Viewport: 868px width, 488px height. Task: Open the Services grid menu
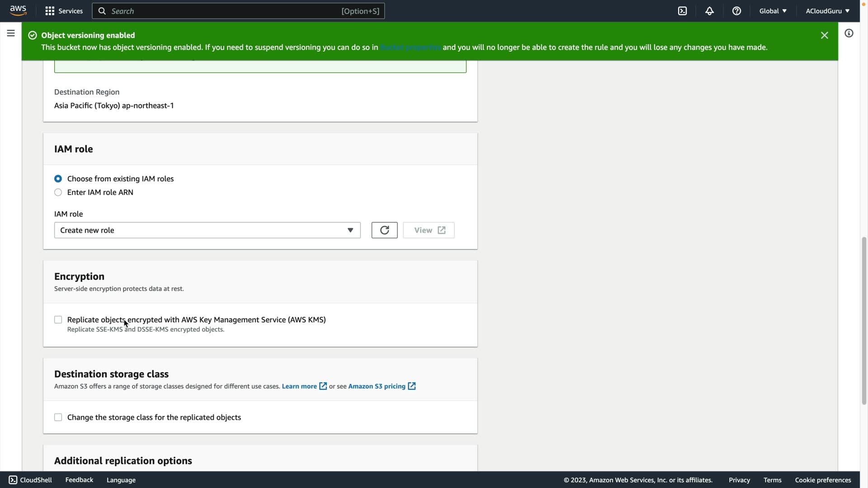pyautogui.click(x=63, y=11)
